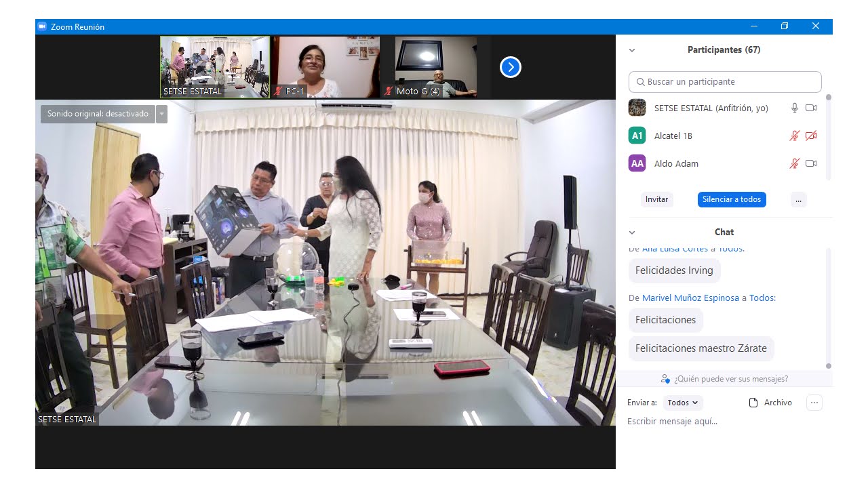Select participant name Alcatel 1B
The height and width of the screenshot is (488, 868).
coord(673,136)
